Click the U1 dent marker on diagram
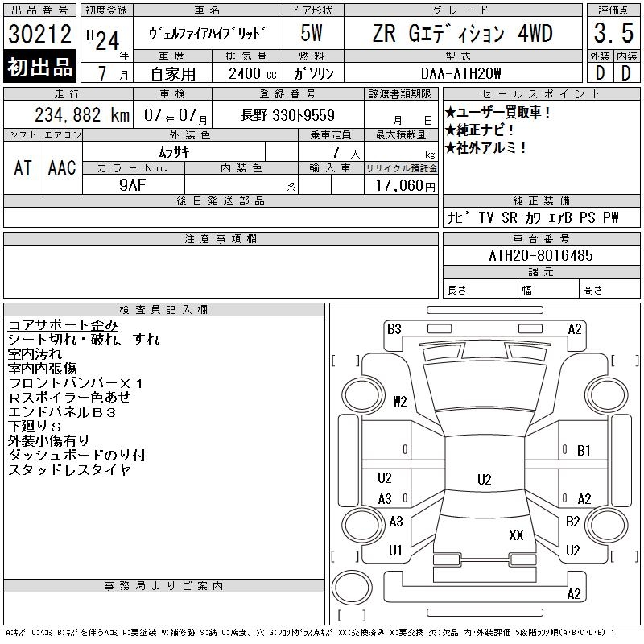This screenshot has height=644, width=644. 395,551
